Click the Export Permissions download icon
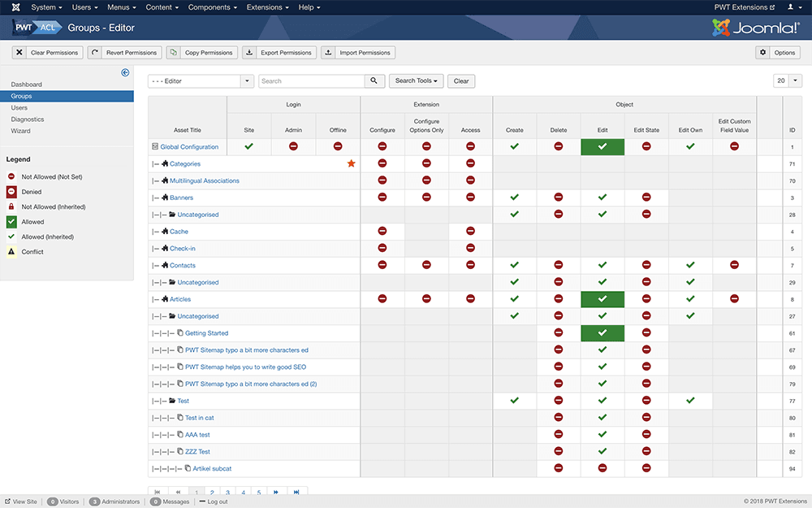The image size is (812, 508). pos(249,52)
